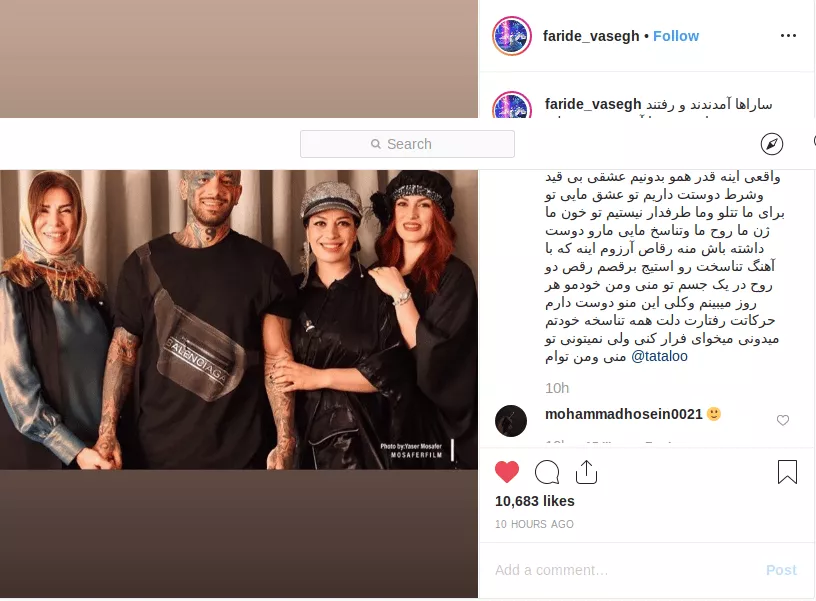
Task: Click the faride_vasegh avatar beside the caption
Action: pyautogui.click(x=512, y=105)
